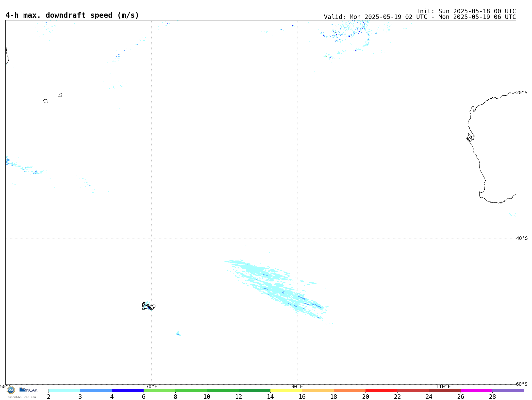Click the 70°E longitude label

[x=151, y=387]
